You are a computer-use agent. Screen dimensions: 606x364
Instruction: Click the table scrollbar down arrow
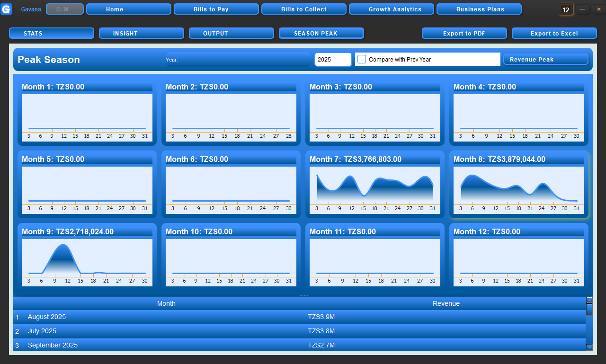click(589, 347)
